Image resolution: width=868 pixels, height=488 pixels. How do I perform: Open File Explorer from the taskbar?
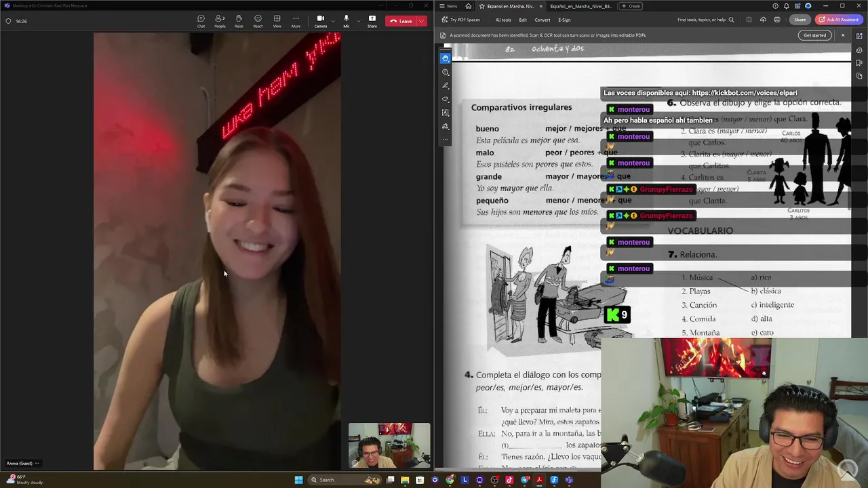[x=405, y=480]
